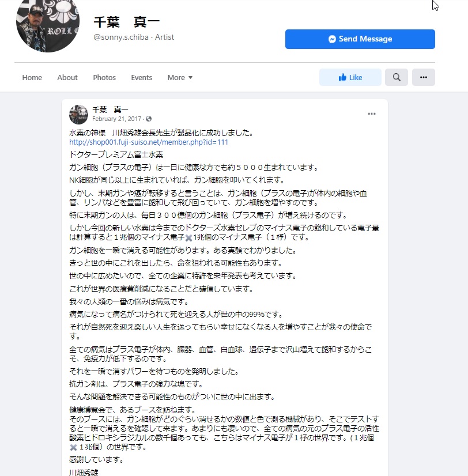Click the globe public-audience icon by the date
The width and height of the screenshot is (468, 476).
pos(149,119)
